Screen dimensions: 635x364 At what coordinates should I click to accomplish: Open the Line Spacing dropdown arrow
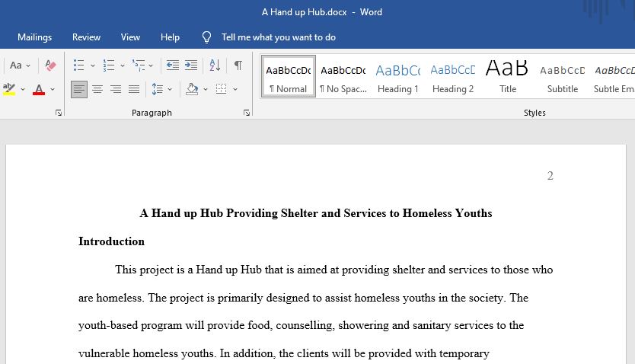[x=170, y=89]
